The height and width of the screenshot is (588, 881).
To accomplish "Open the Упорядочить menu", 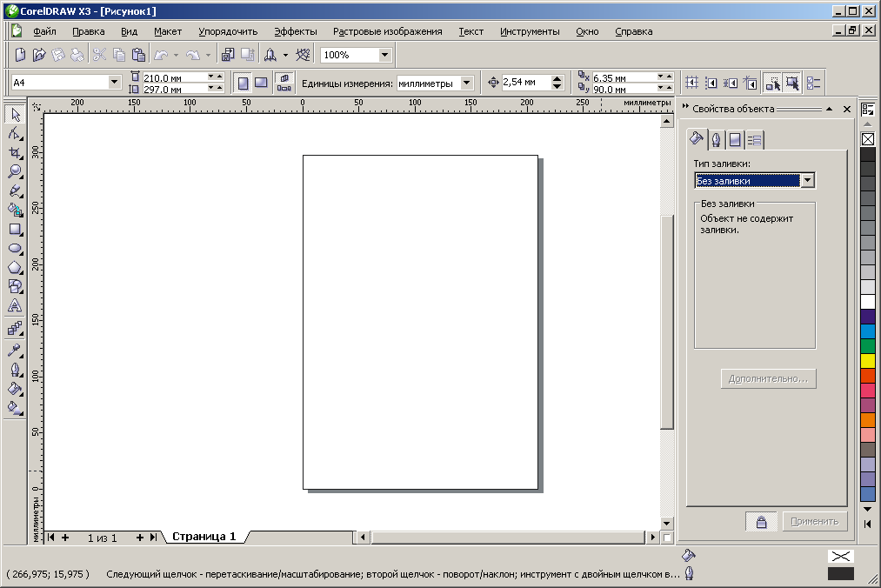I will click(x=228, y=31).
